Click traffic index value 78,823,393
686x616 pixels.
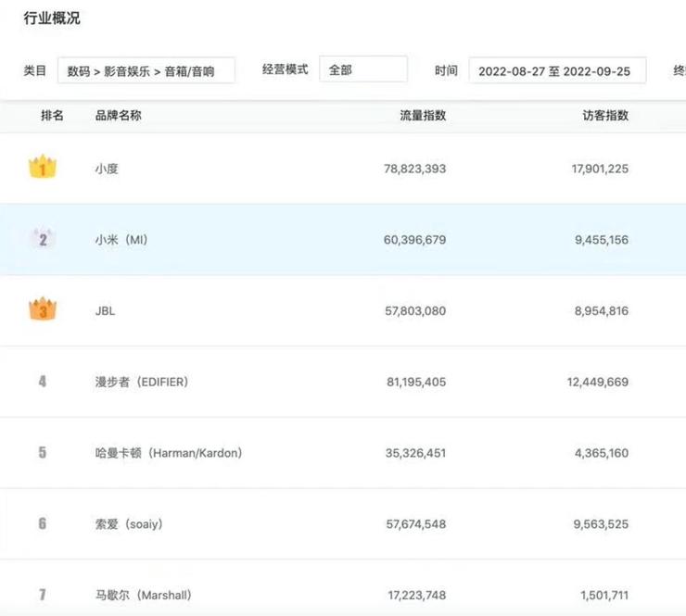tap(414, 169)
